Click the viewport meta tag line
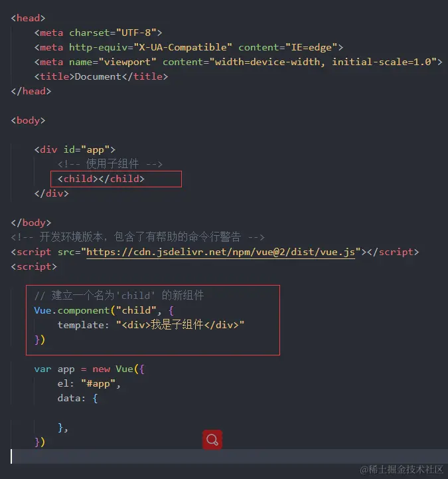The image size is (448, 479). click(x=238, y=62)
